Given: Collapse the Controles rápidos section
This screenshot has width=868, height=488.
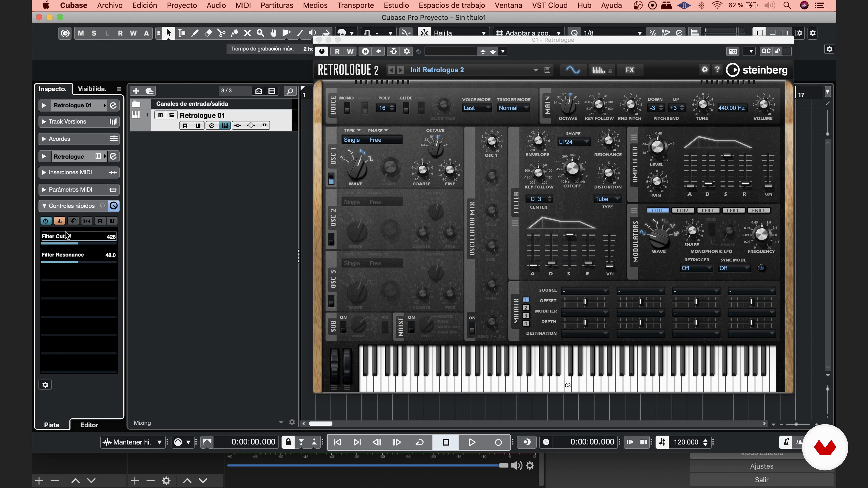Looking at the screenshot, I should (44, 206).
